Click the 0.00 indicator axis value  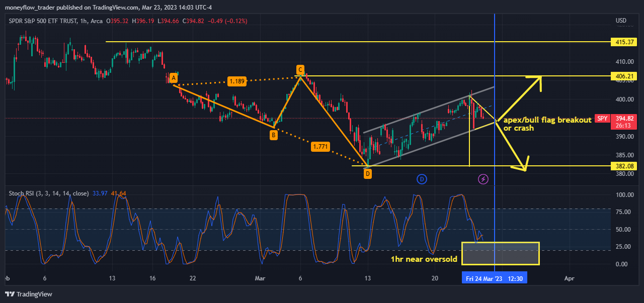coord(621,264)
